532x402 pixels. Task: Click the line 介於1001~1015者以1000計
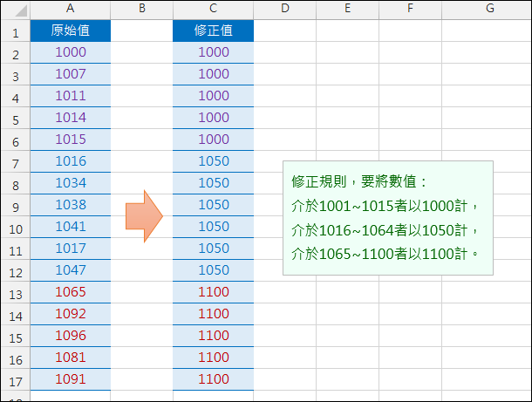(384, 206)
